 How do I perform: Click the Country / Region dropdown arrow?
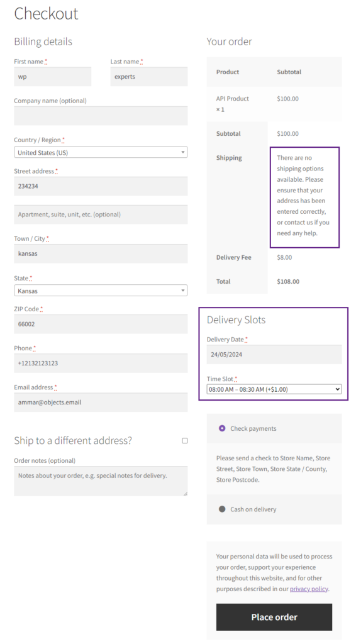tap(183, 152)
